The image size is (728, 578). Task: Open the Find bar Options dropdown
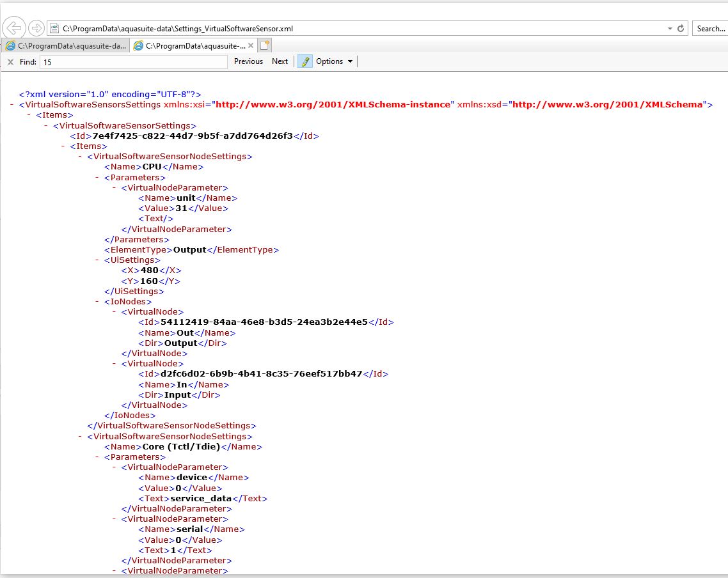coord(334,61)
